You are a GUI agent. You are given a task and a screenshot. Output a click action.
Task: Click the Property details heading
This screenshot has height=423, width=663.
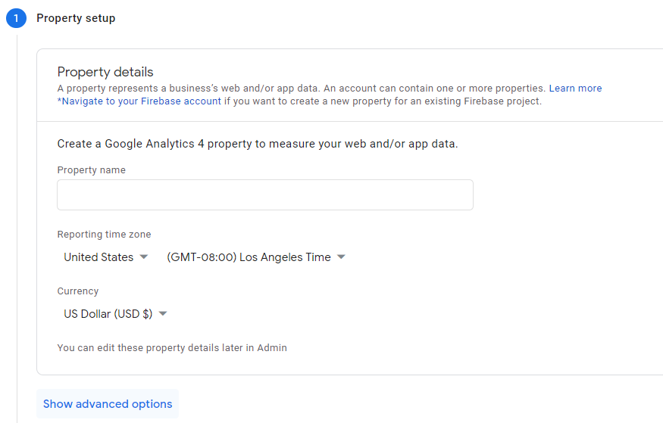click(105, 72)
